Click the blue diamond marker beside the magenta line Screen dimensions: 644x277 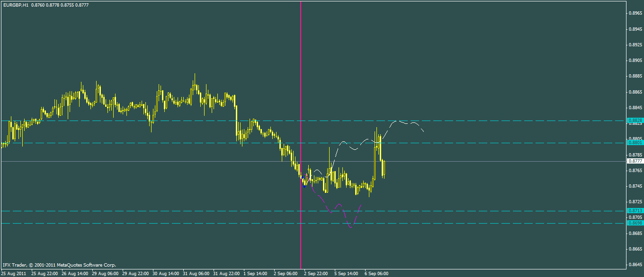304,186
